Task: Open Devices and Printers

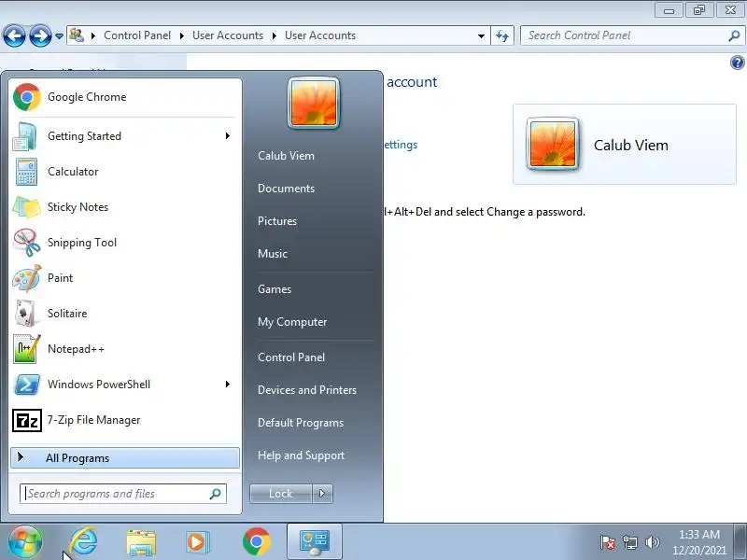Action: 307,390
